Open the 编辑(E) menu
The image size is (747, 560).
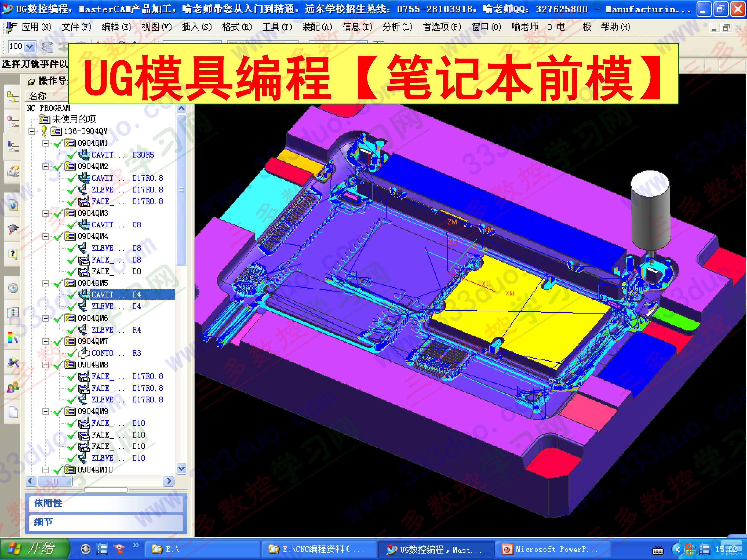(117, 27)
